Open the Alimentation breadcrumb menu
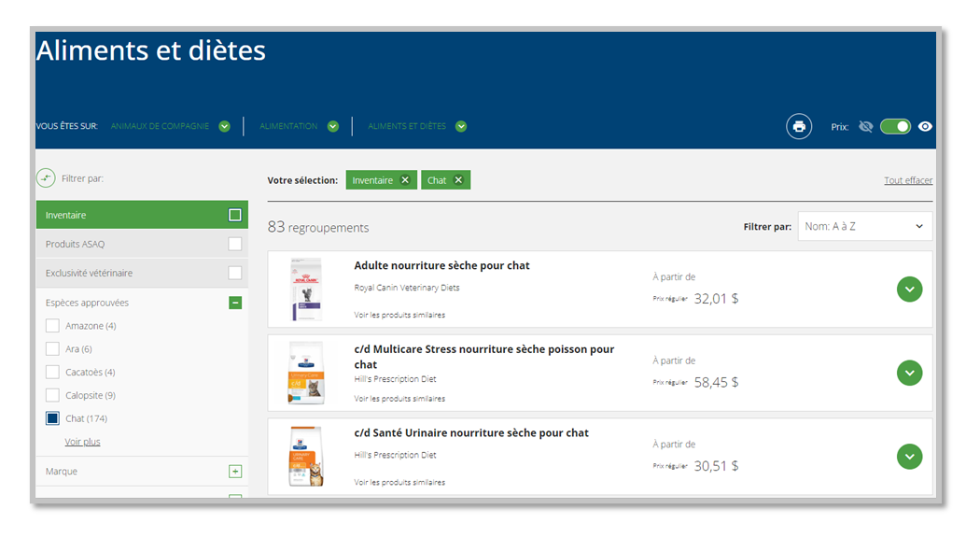This screenshot has height=537, width=980. [x=333, y=126]
